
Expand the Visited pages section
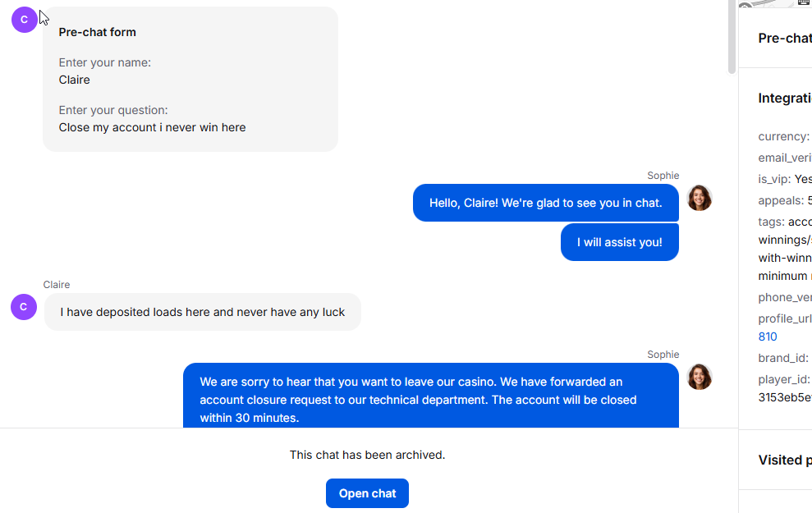point(784,460)
